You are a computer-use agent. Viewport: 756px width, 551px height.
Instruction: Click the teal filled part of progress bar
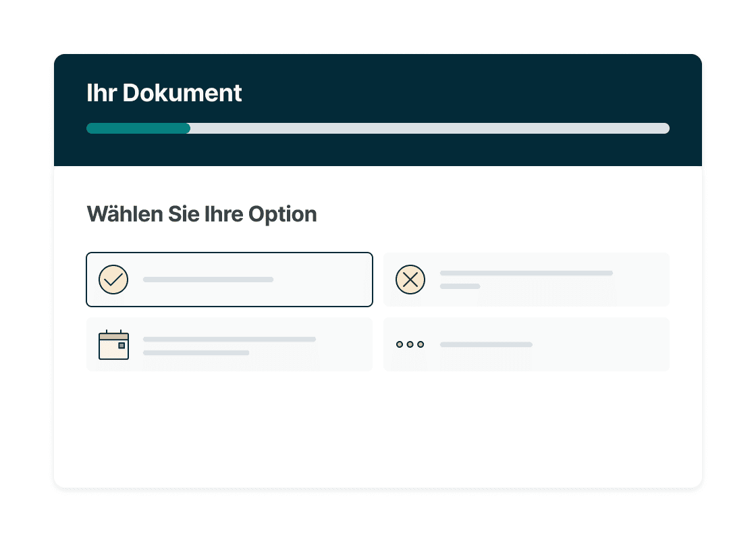(x=138, y=128)
